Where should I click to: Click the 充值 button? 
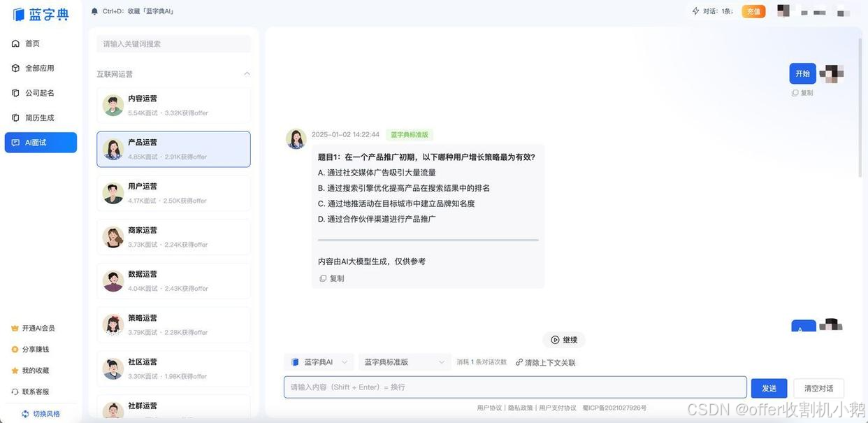753,11
